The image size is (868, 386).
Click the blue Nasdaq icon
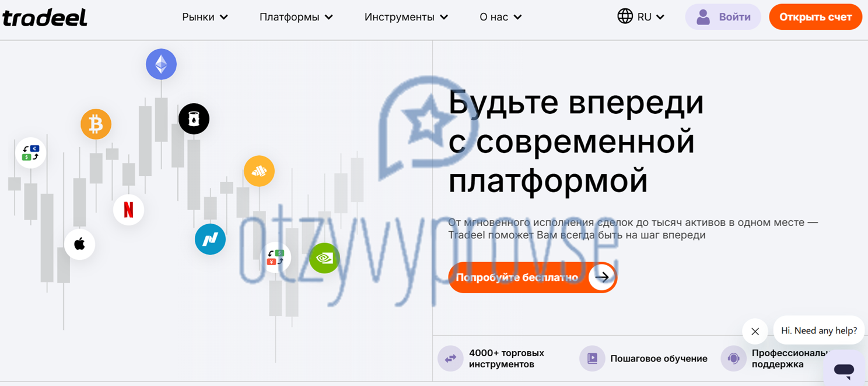point(210,239)
